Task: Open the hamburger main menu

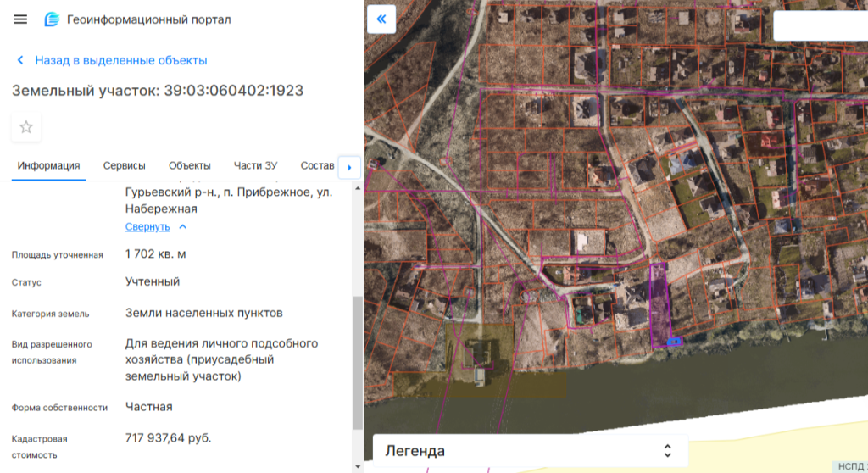Action: (20, 19)
